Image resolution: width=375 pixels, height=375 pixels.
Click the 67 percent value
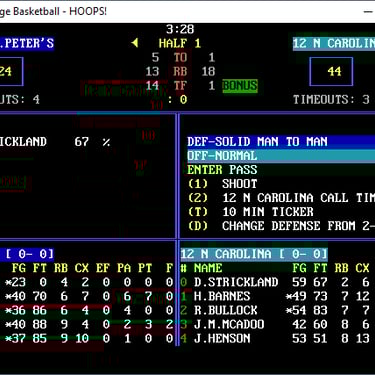point(82,142)
